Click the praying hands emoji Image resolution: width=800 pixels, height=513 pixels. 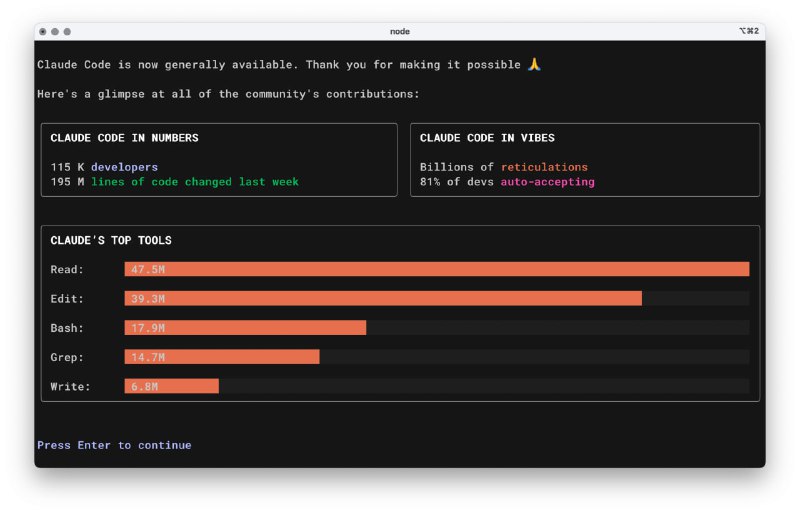pyautogui.click(x=534, y=64)
